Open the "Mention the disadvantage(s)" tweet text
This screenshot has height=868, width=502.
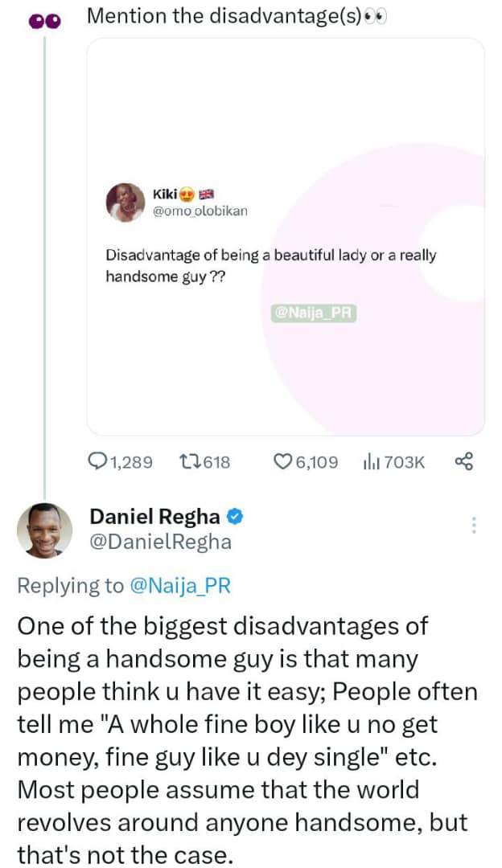[224, 16]
